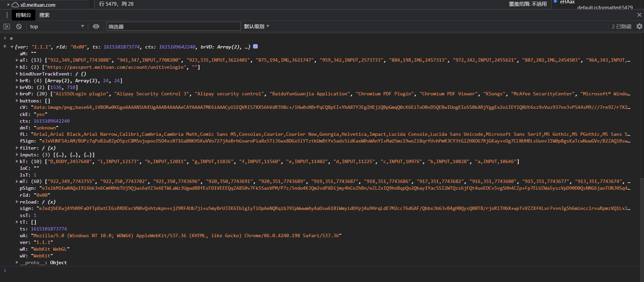Select the s0.meituan.com cloud icon
The width and height of the screenshot is (644, 282).
(15, 5)
